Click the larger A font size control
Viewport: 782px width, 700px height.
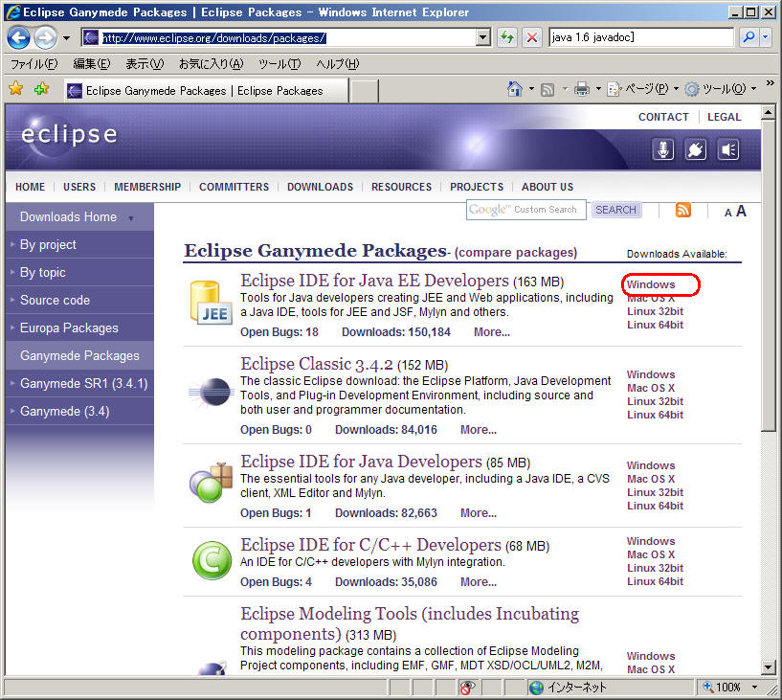741,212
